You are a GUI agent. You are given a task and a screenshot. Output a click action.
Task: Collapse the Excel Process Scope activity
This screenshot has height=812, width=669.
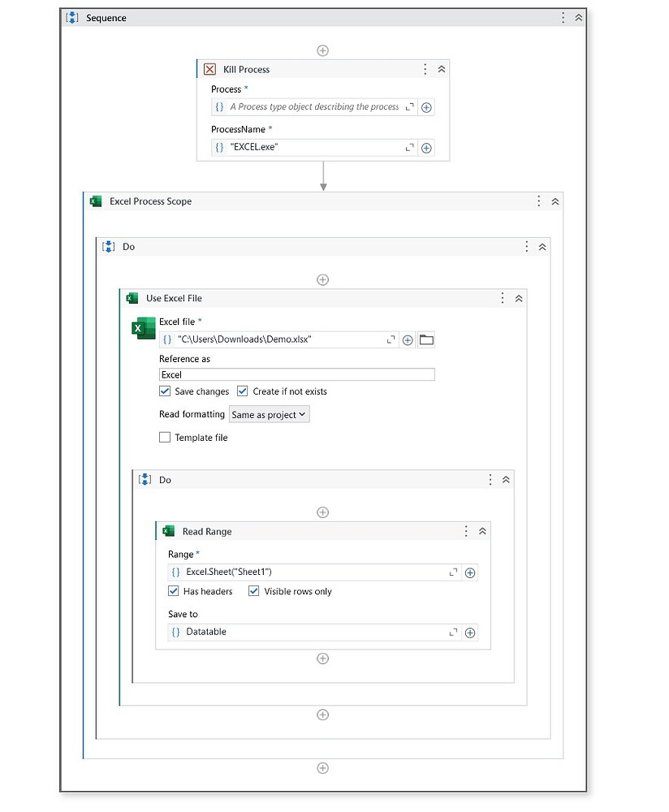click(554, 201)
